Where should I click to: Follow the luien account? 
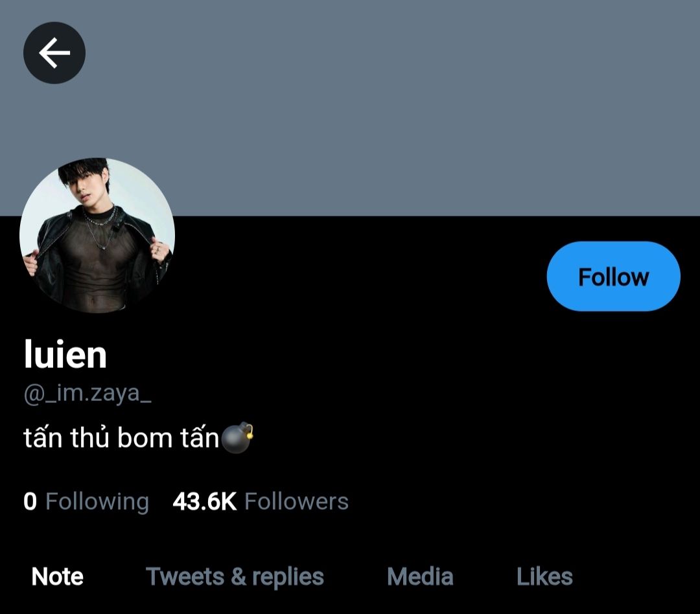[613, 277]
